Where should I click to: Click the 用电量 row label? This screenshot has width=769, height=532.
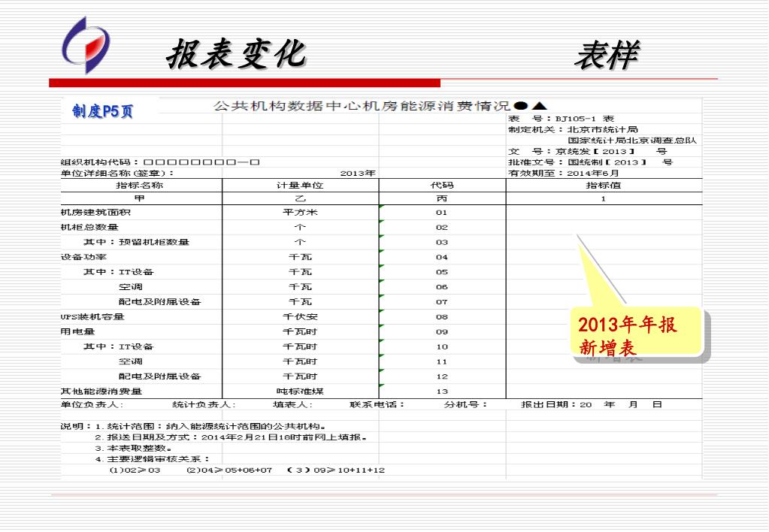click(77, 331)
